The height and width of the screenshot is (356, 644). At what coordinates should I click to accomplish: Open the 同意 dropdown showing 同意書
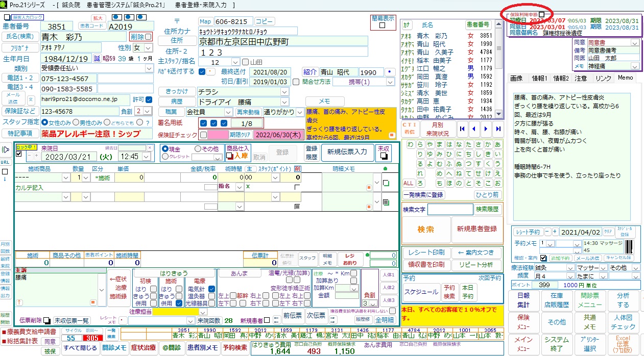[635, 43]
